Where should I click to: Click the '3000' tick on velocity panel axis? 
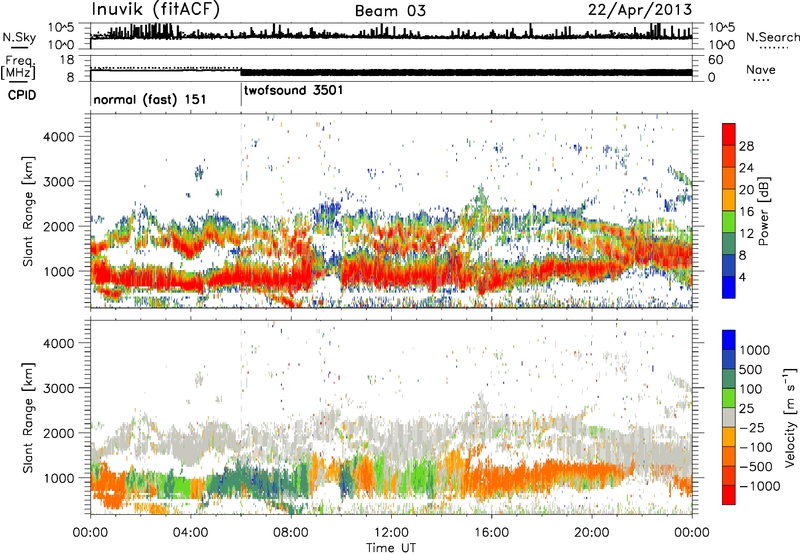pyautogui.click(x=58, y=388)
